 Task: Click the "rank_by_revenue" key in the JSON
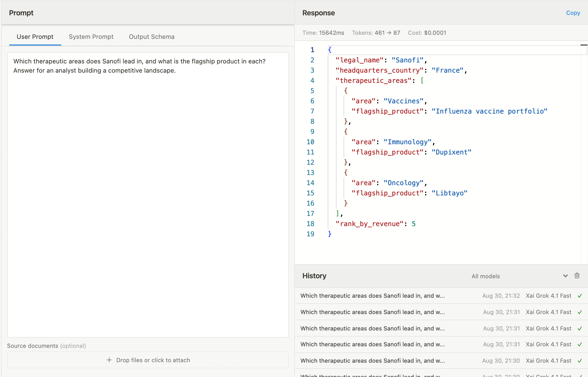[x=369, y=224]
